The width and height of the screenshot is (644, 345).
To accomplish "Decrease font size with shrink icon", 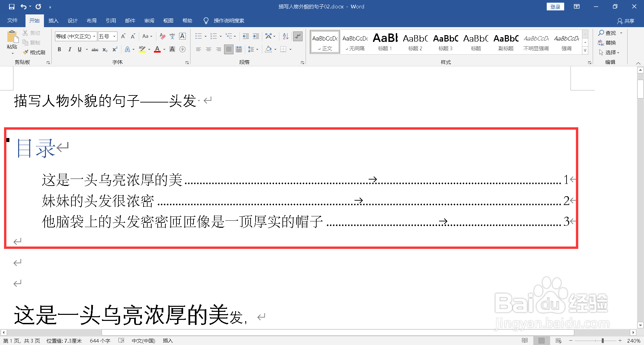I will [133, 36].
